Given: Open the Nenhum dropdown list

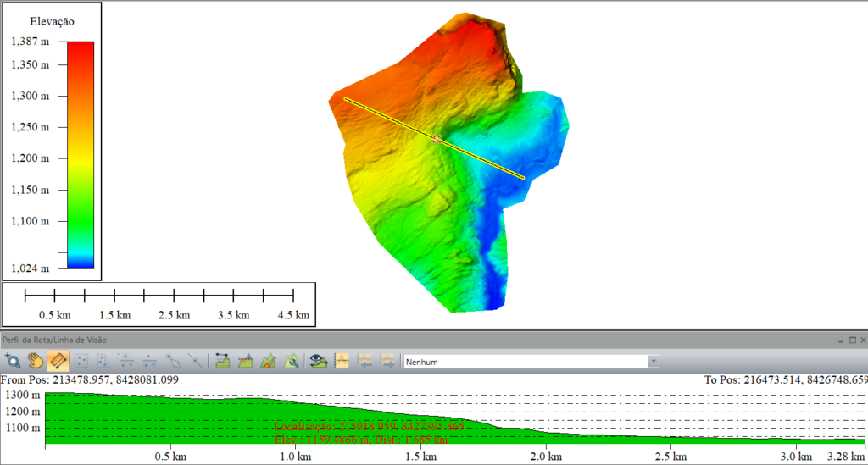Looking at the screenshot, I should [526, 362].
